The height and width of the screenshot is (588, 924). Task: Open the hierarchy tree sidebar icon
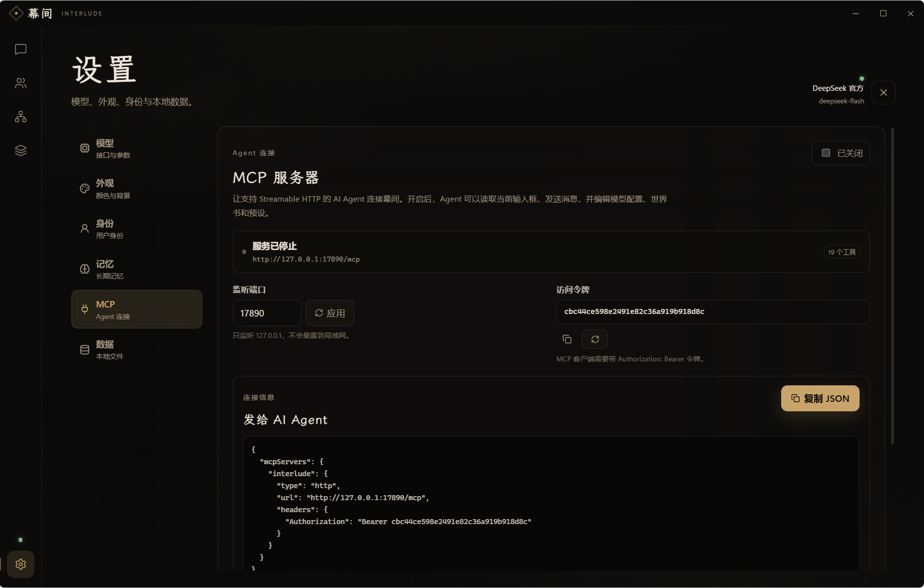(x=20, y=117)
